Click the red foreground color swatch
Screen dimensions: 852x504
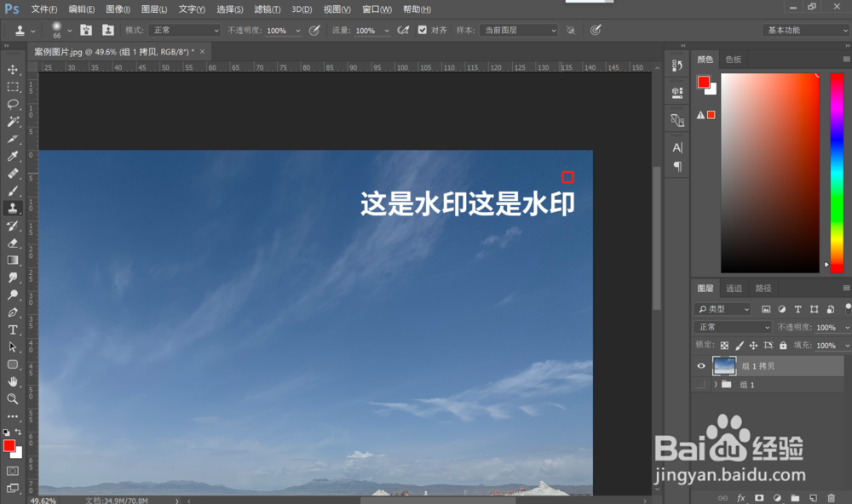pyautogui.click(x=11, y=447)
